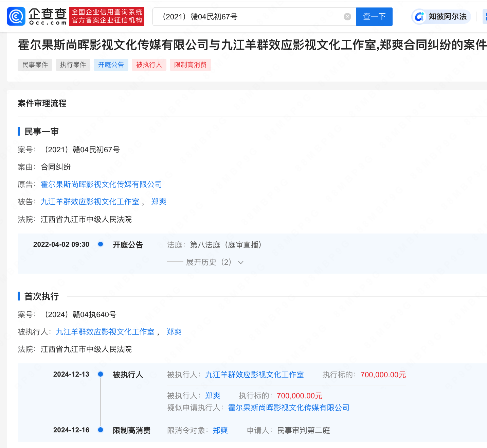This screenshot has width=487, height=448.
Task: Click 首次执行 section heading
Action: (41, 296)
